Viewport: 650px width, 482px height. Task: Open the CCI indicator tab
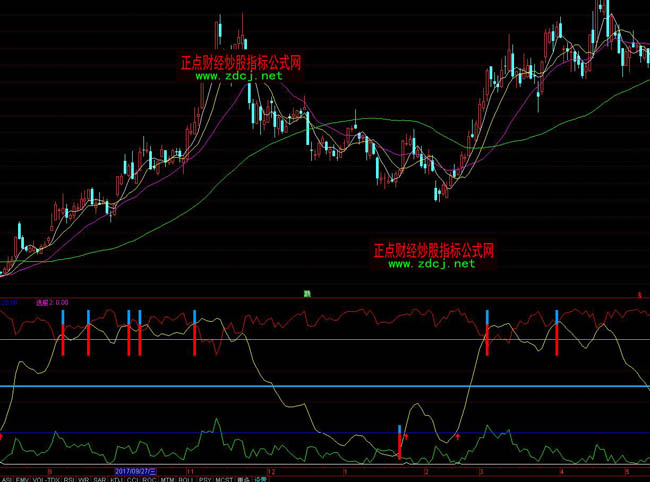(x=133, y=478)
